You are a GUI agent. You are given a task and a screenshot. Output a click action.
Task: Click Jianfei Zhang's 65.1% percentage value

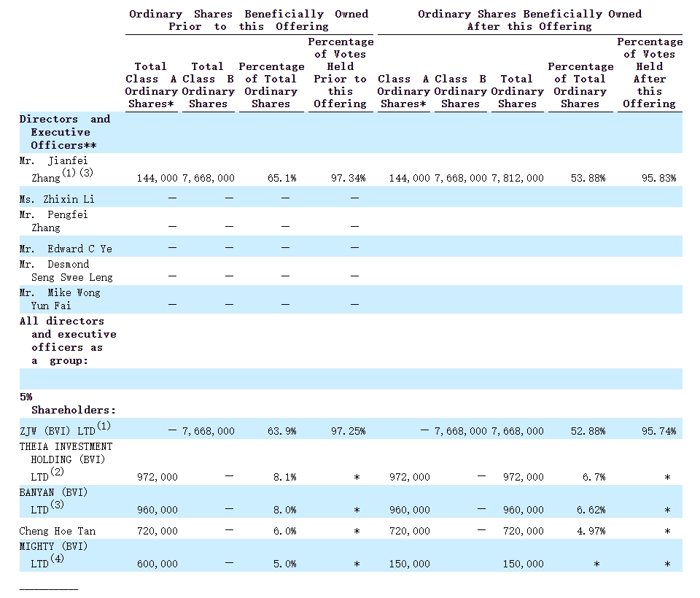[x=282, y=178]
